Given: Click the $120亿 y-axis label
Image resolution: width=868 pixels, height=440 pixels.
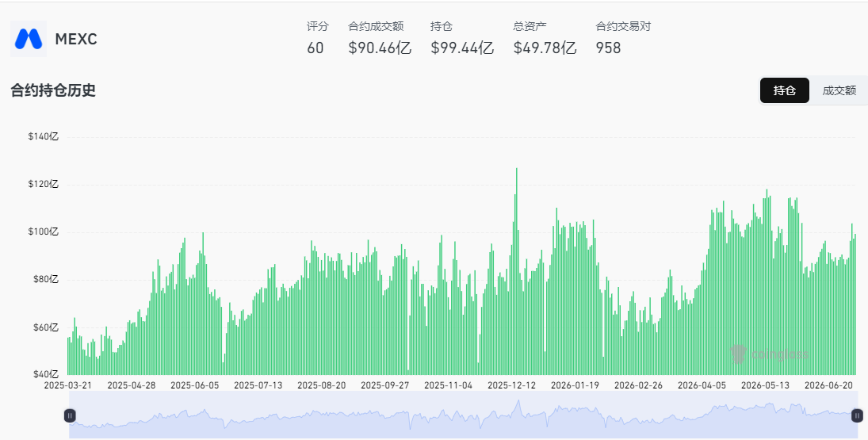Looking at the screenshot, I should pos(43,184).
